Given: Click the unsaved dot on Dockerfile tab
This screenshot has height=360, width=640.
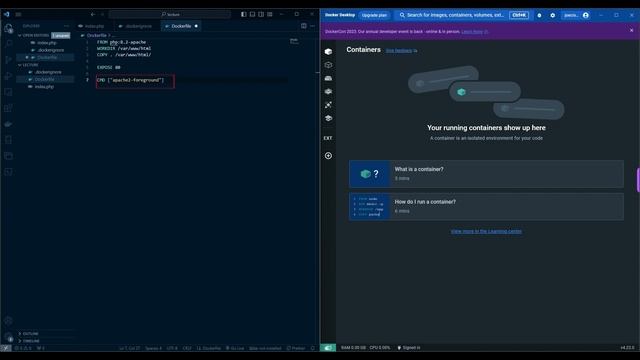Looking at the screenshot, I should click(x=196, y=26).
